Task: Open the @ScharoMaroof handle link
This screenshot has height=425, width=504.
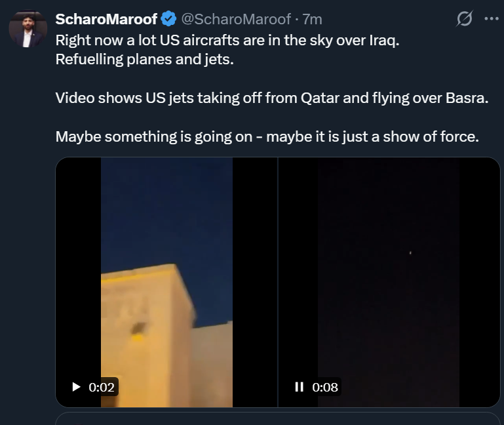Action: (x=236, y=19)
